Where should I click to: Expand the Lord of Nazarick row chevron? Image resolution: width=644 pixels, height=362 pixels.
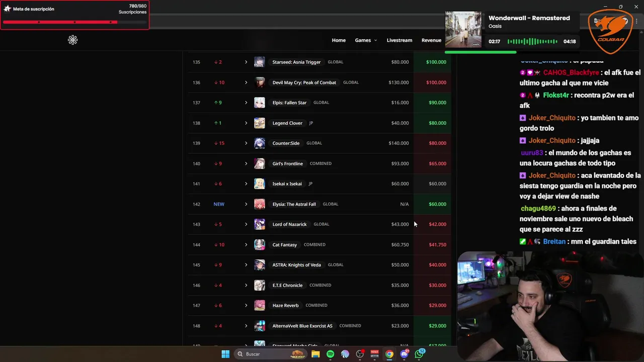pyautogui.click(x=246, y=224)
